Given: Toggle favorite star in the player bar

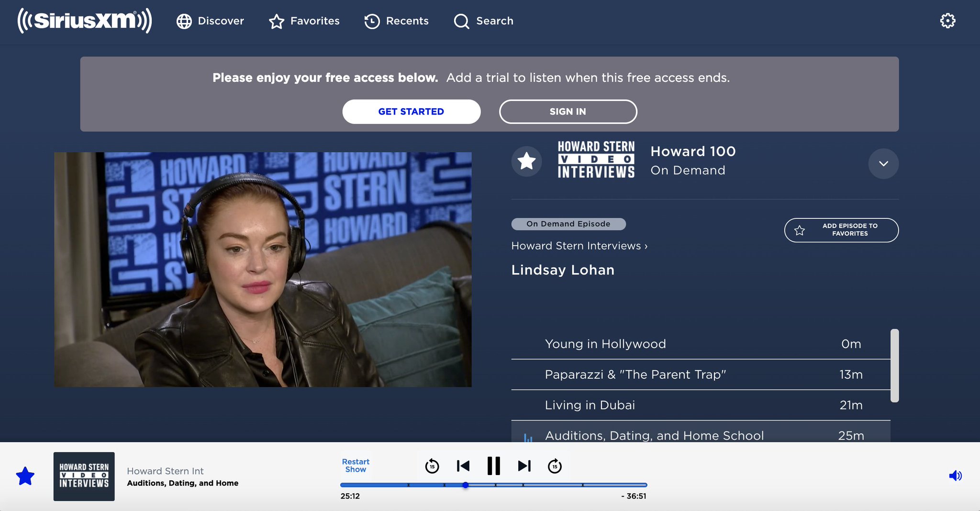Looking at the screenshot, I should (25, 476).
